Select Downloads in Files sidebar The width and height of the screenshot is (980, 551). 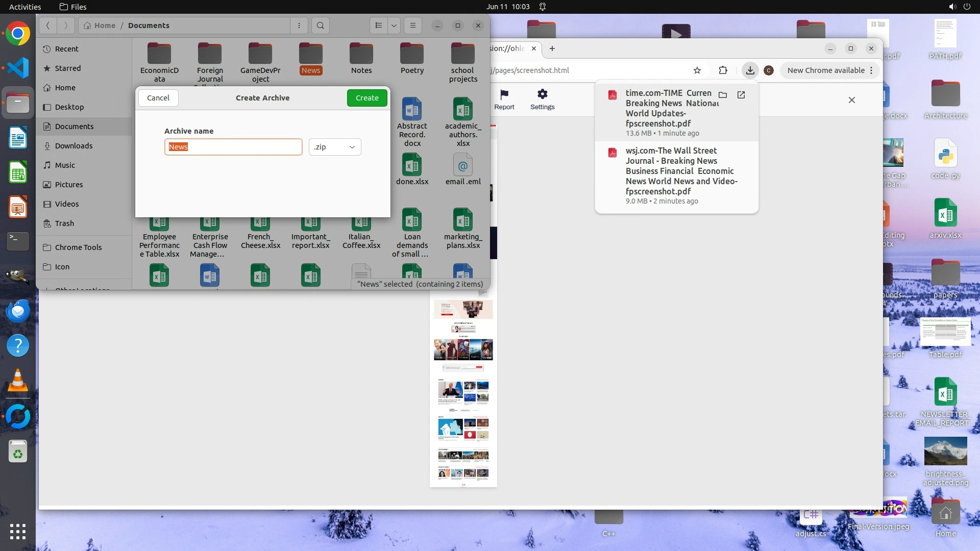point(73,146)
